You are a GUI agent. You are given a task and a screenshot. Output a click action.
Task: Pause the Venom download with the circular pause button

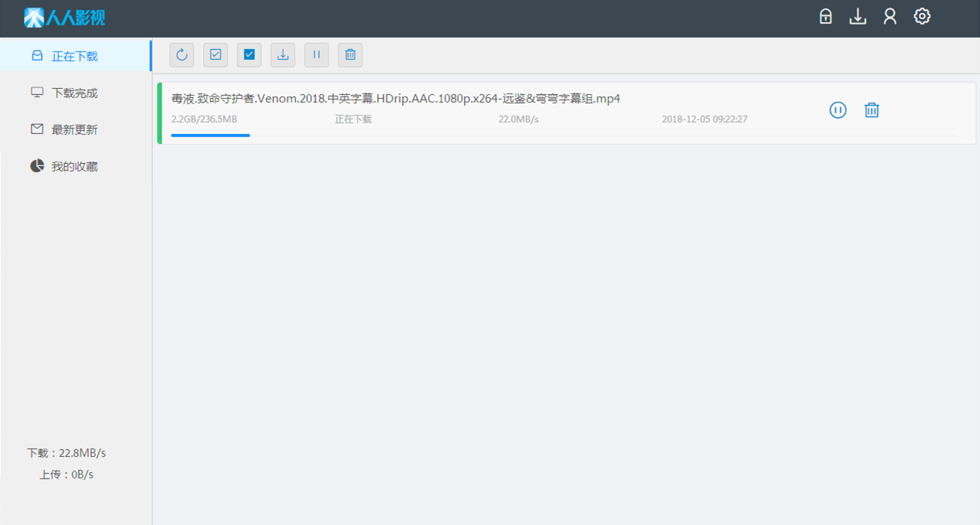838,110
